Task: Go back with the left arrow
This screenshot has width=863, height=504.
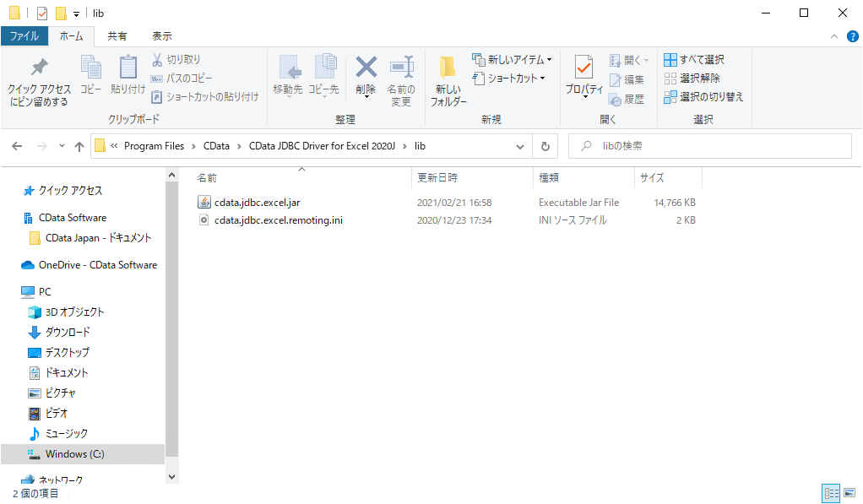Action: coord(17,146)
